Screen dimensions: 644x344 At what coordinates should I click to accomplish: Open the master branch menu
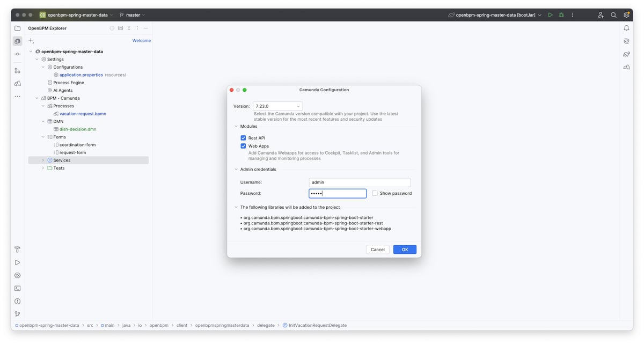pyautogui.click(x=132, y=15)
